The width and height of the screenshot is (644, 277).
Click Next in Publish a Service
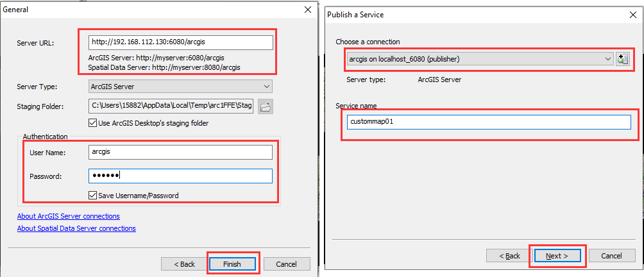coord(557,256)
